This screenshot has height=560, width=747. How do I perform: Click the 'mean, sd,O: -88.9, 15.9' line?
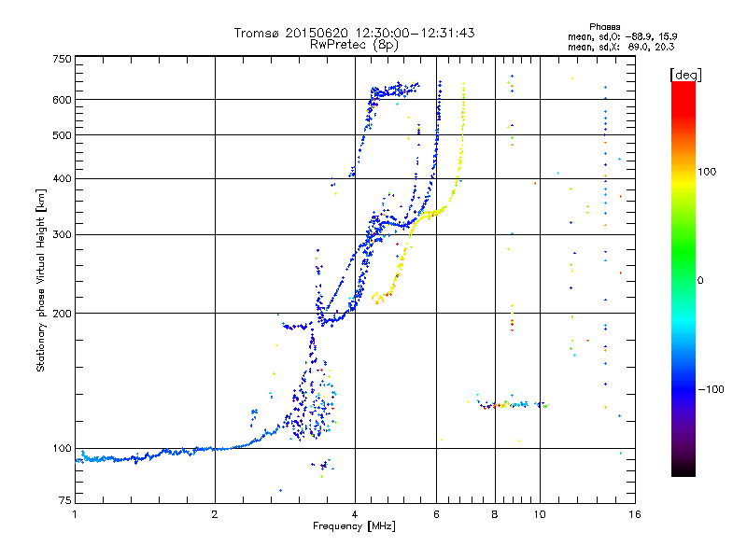click(622, 36)
